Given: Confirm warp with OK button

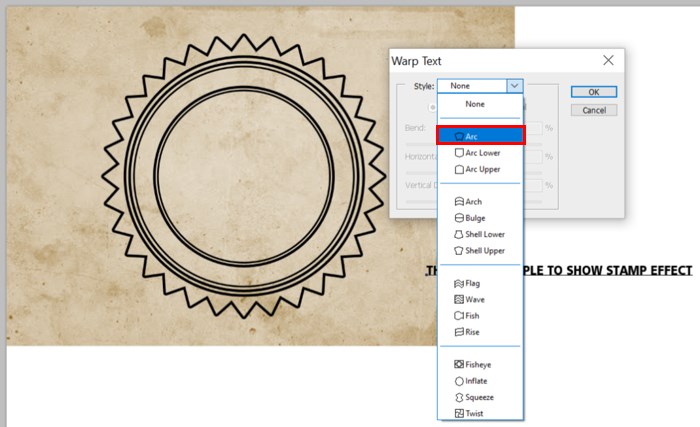Looking at the screenshot, I should click(594, 92).
